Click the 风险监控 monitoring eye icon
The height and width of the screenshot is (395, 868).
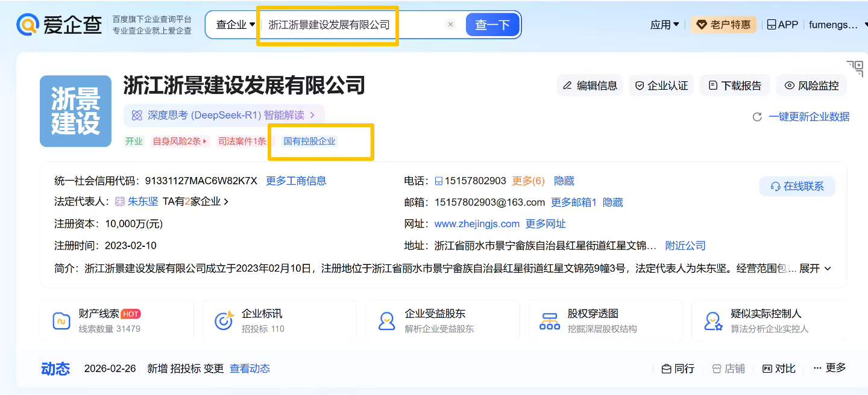790,85
